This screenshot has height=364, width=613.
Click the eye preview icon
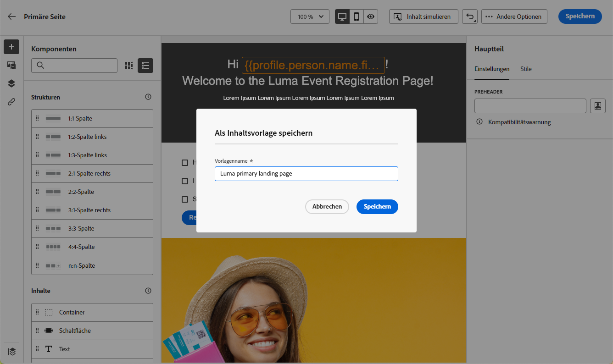(x=371, y=17)
